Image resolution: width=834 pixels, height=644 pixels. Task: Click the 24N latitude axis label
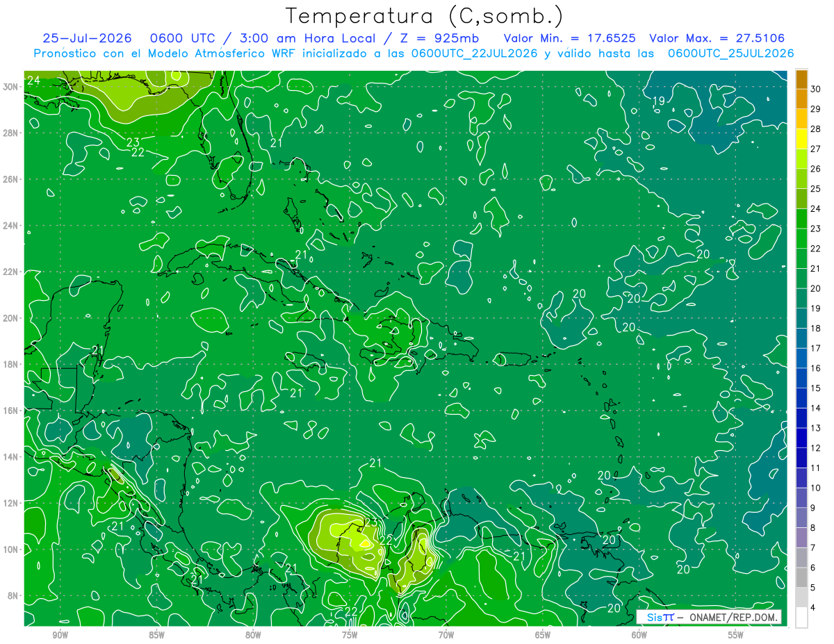[x=12, y=226]
